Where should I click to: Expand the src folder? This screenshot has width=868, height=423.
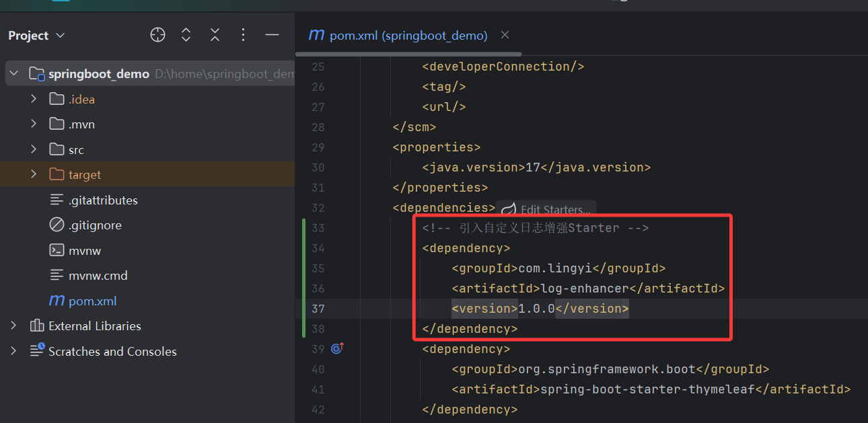click(x=33, y=149)
